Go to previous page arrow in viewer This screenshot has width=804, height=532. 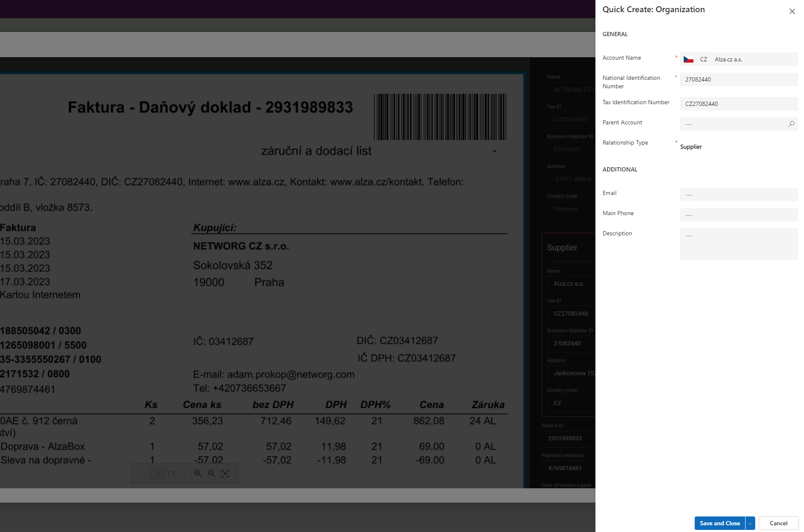point(141,474)
